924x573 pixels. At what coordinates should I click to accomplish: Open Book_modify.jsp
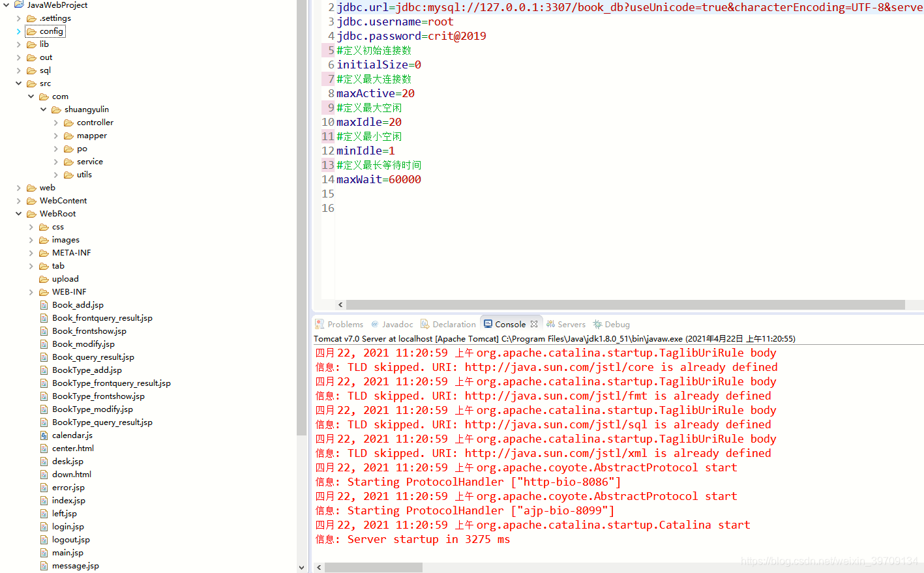(83, 344)
